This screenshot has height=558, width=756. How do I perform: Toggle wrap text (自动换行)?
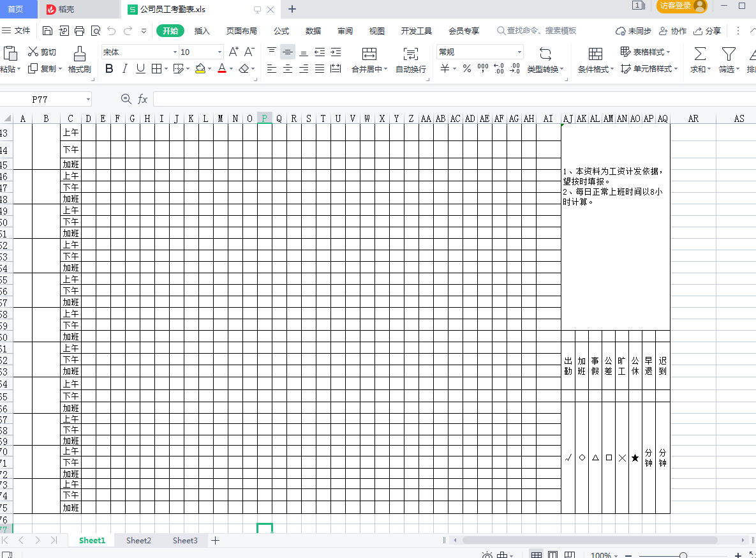coord(411,54)
